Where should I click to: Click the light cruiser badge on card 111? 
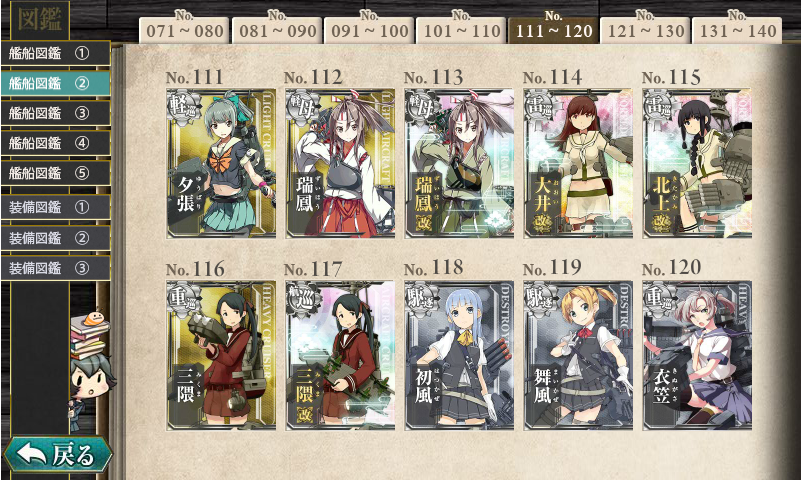pos(184,107)
